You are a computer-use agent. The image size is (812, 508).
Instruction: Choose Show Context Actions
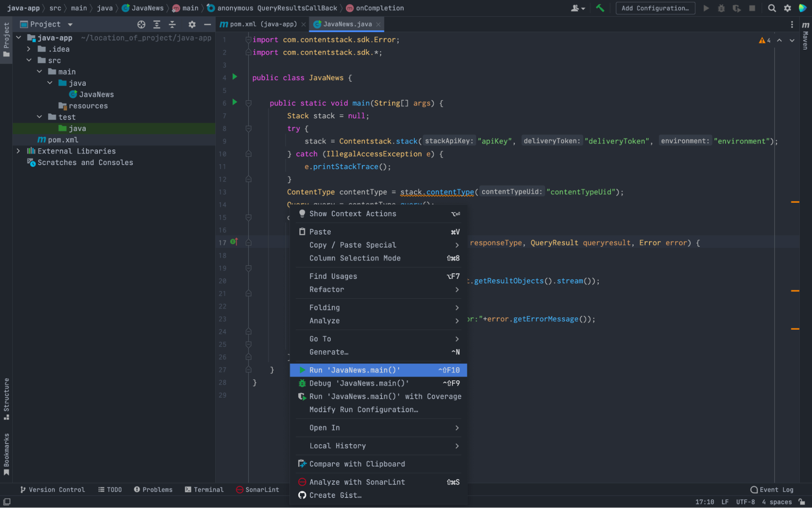point(378,214)
